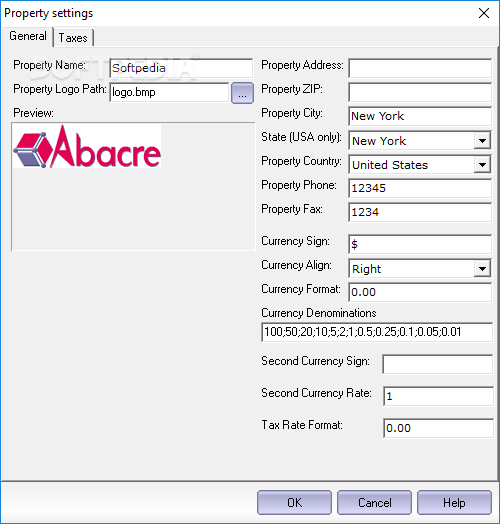This screenshot has height=524, width=500.
Task: Browse for logo file with ellipsis button
Action: coord(242,93)
